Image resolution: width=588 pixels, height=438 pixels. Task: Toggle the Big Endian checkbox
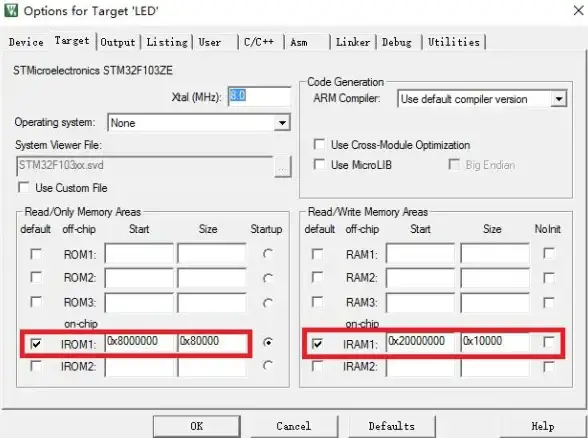[x=454, y=165]
